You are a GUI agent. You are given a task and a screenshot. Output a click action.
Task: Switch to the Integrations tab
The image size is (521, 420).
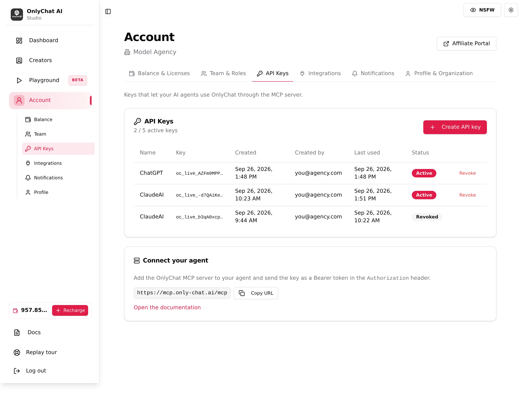click(320, 73)
